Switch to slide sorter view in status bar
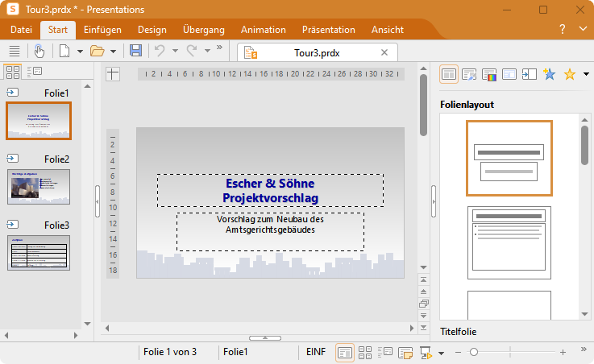Image resolution: width=594 pixels, height=364 pixels. [365, 353]
